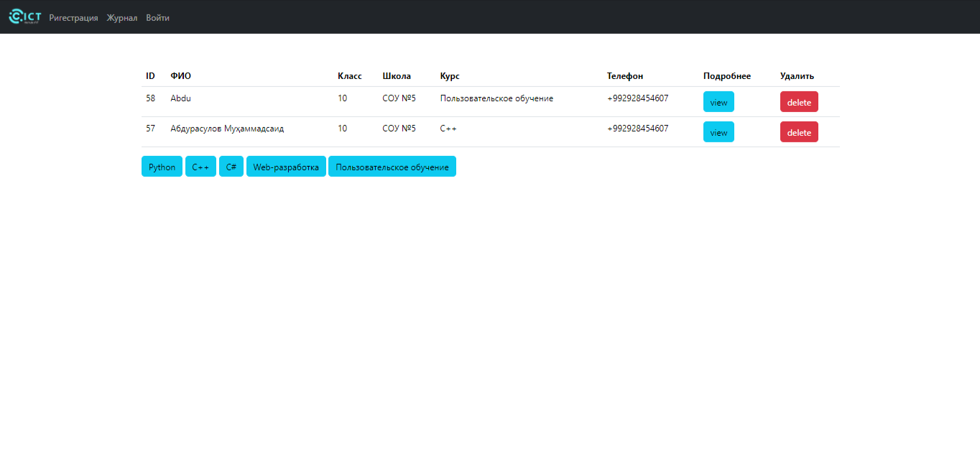The height and width of the screenshot is (467, 980).
Task: Filter by C# course button
Action: click(x=231, y=167)
